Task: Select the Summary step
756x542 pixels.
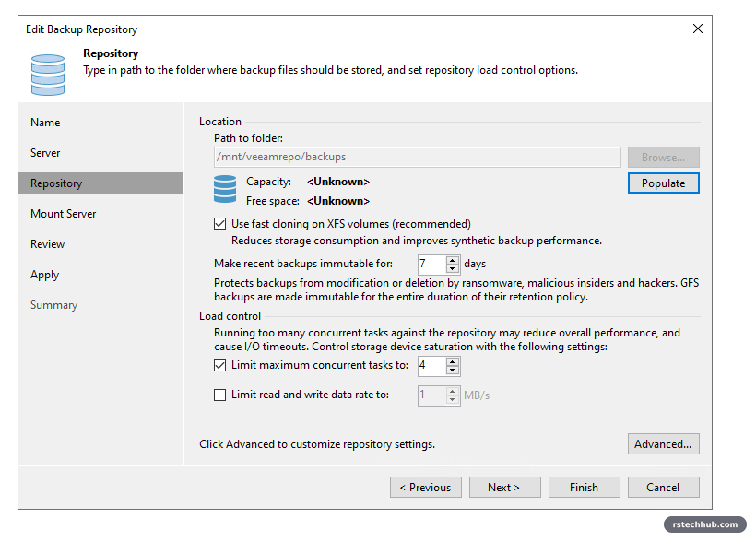Action: (x=54, y=305)
